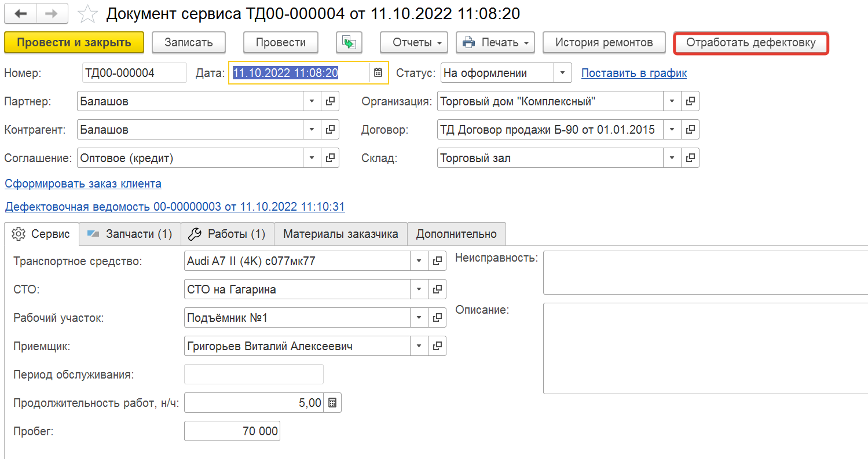The width and height of the screenshot is (868, 459).
Task: Expand Рабочий участок dropdown arrow
Action: tap(419, 318)
